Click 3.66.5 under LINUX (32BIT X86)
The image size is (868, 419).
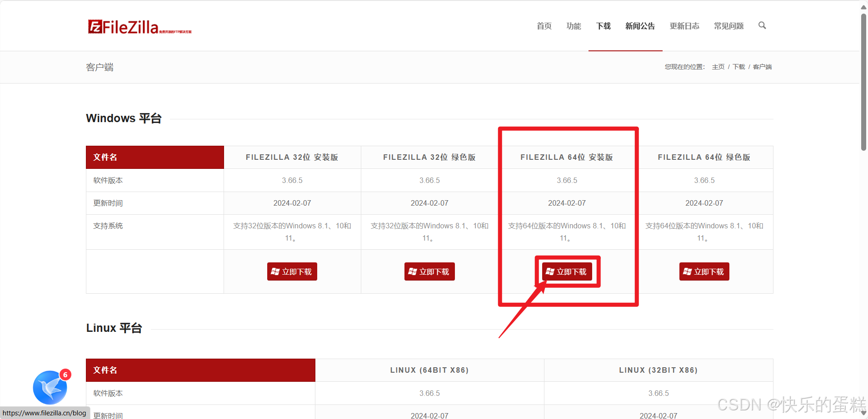658,393
